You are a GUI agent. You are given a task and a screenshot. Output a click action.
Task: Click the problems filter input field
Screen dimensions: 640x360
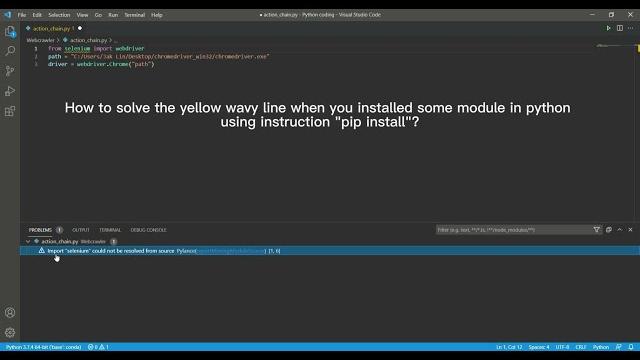(513, 230)
